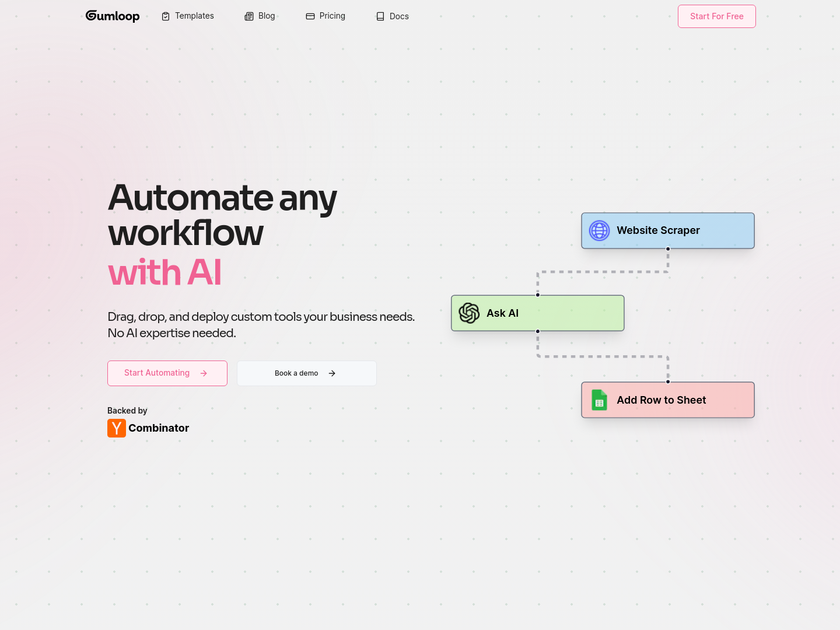Click the Start Automating link
The height and width of the screenshot is (630, 840).
[x=167, y=373]
